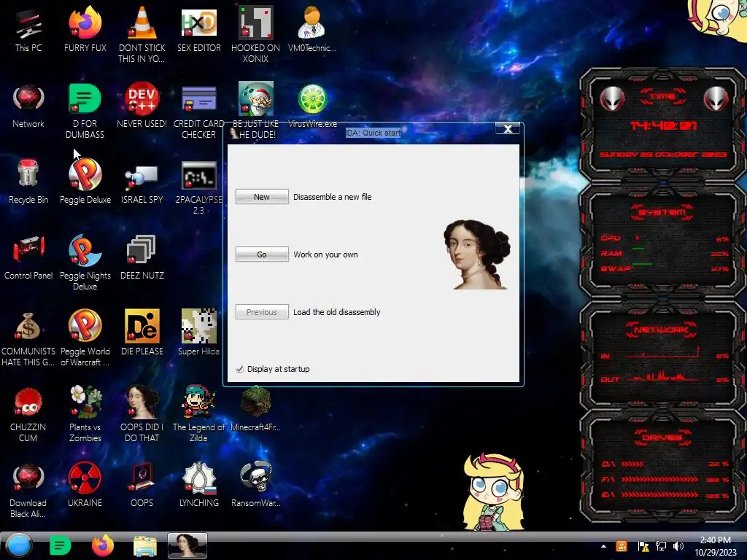Select the VirusWire.exe lime icon
The height and width of the screenshot is (560, 747).
(x=312, y=106)
